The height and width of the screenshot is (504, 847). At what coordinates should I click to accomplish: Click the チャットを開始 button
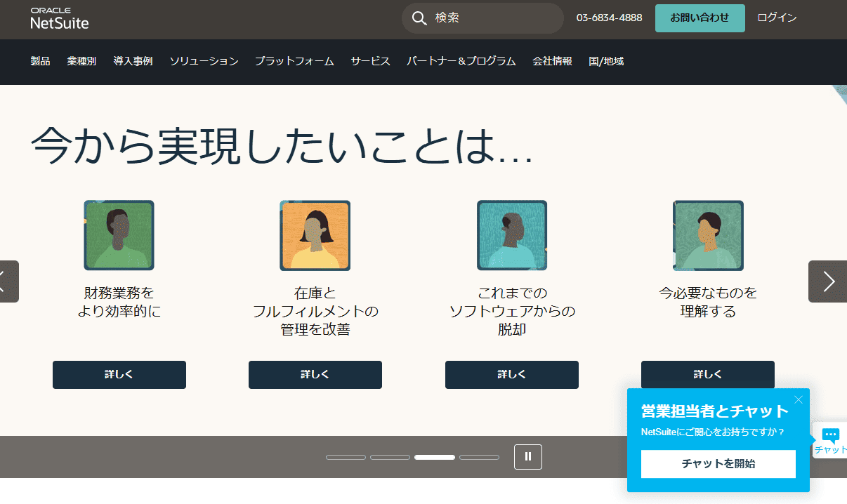(x=718, y=464)
